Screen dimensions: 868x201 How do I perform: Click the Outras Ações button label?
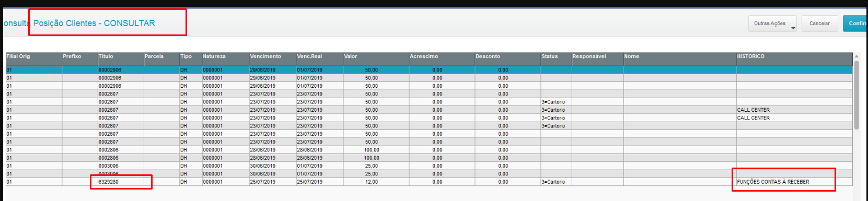tap(769, 23)
